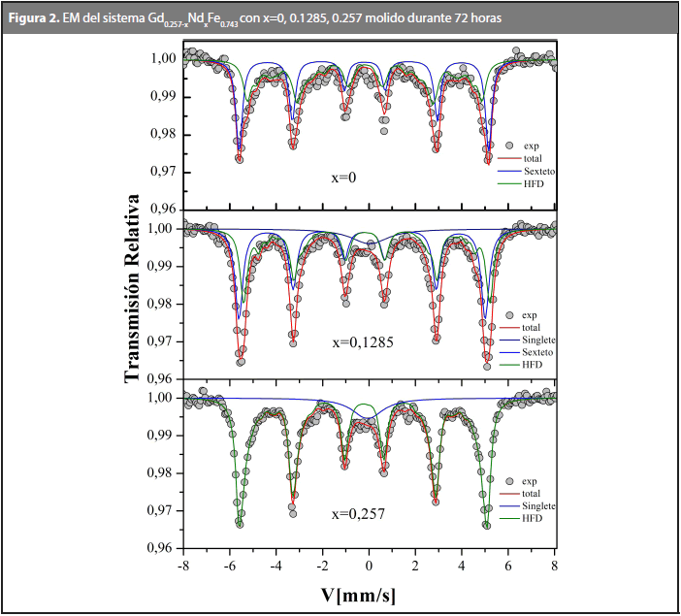Image resolution: width=681 pixels, height=616 pixels.
Task: Click the Sexteto entry in middle panel legend
Action: tap(535, 352)
